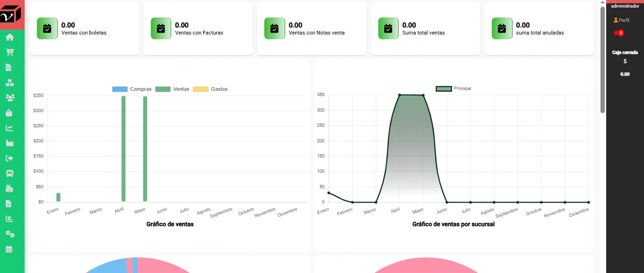The image size is (644, 273).
Task: Toggle the Principal legend in the branch chart
Action: point(453,88)
